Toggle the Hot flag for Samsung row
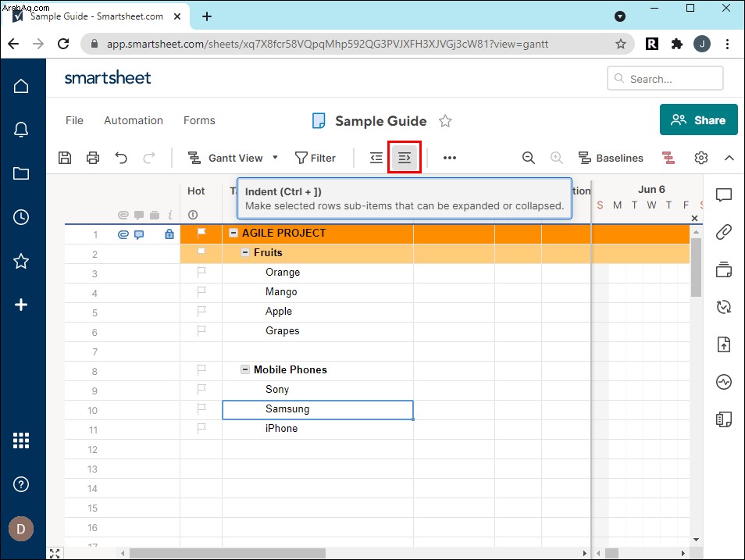The image size is (745, 560). point(201,408)
